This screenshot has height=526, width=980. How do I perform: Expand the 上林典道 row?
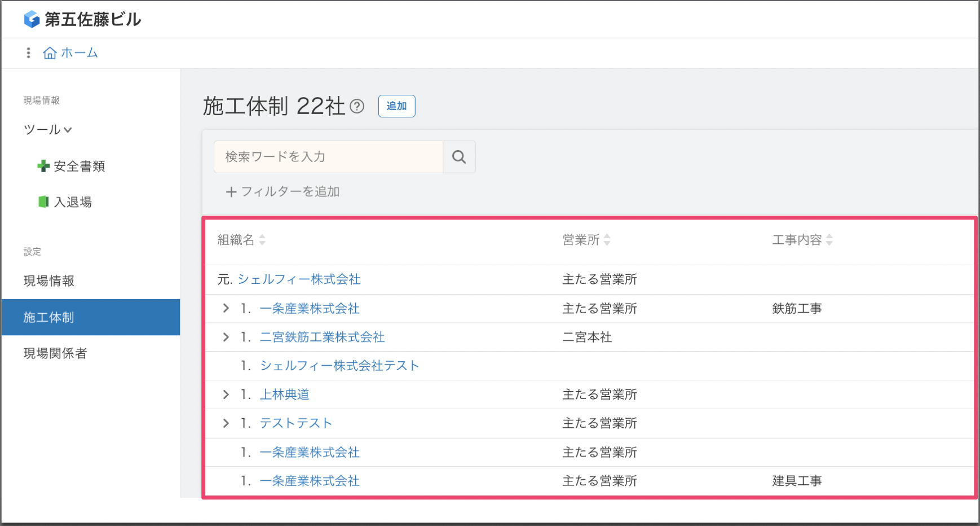click(x=226, y=394)
